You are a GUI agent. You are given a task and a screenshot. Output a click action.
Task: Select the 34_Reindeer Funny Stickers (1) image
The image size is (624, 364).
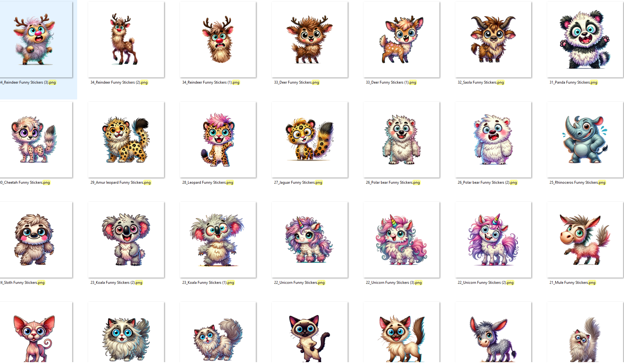pos(218,39)
